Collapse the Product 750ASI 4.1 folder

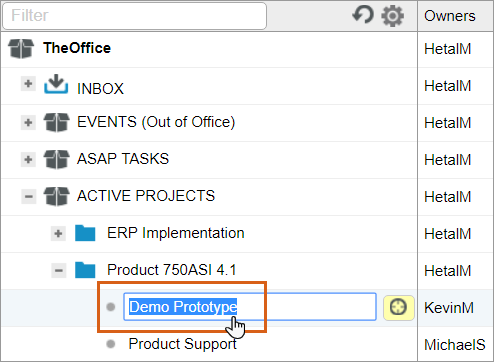[x=59, y=270]
